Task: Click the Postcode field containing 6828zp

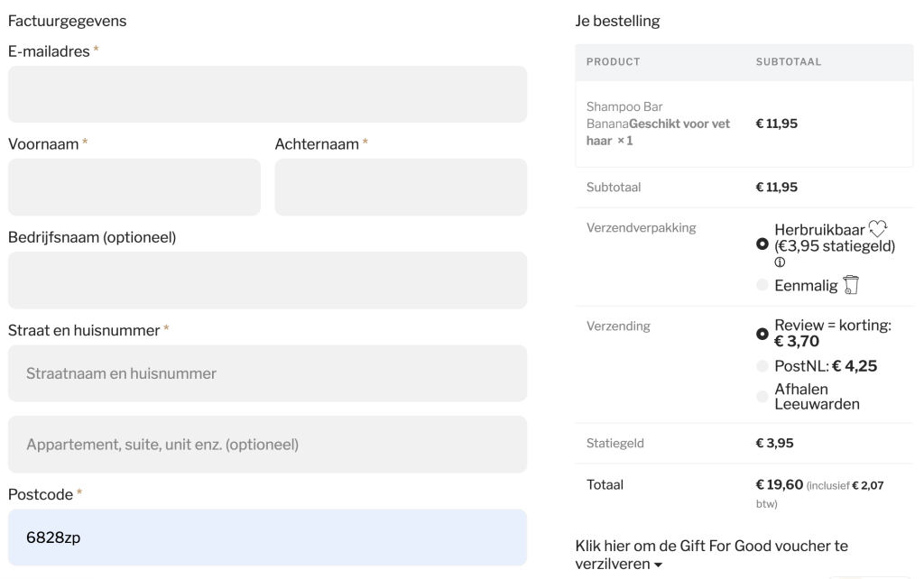Action: [267, 538]
